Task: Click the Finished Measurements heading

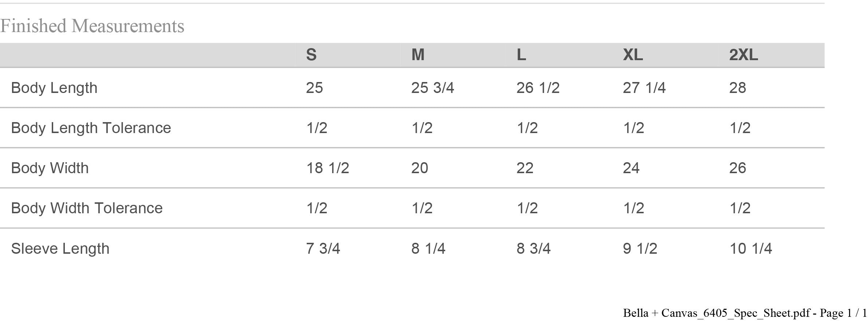Action: [x=92, y=26]
